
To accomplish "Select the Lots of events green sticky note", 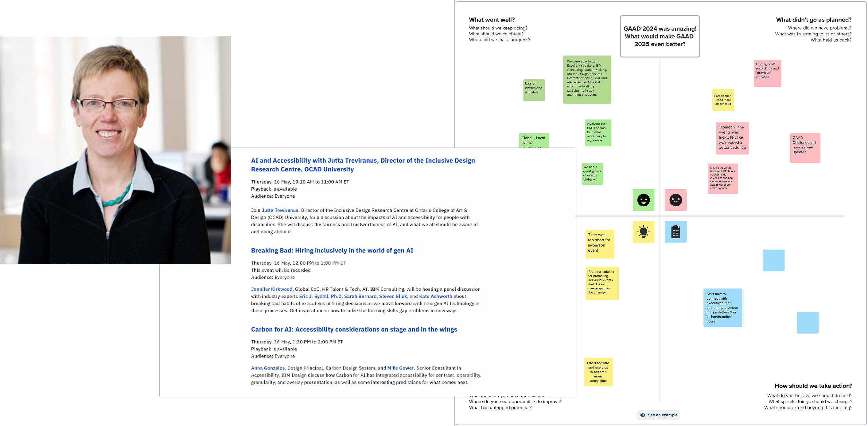I will [534, 90].
